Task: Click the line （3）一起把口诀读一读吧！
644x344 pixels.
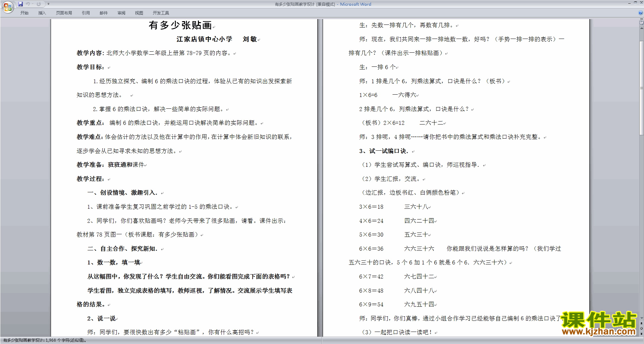Action: click(397, 332)
